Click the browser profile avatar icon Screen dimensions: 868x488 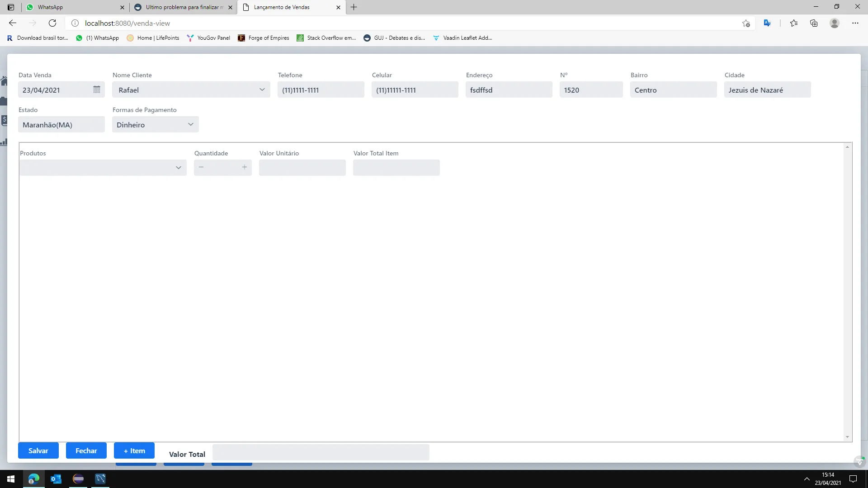tap(835, 23)
